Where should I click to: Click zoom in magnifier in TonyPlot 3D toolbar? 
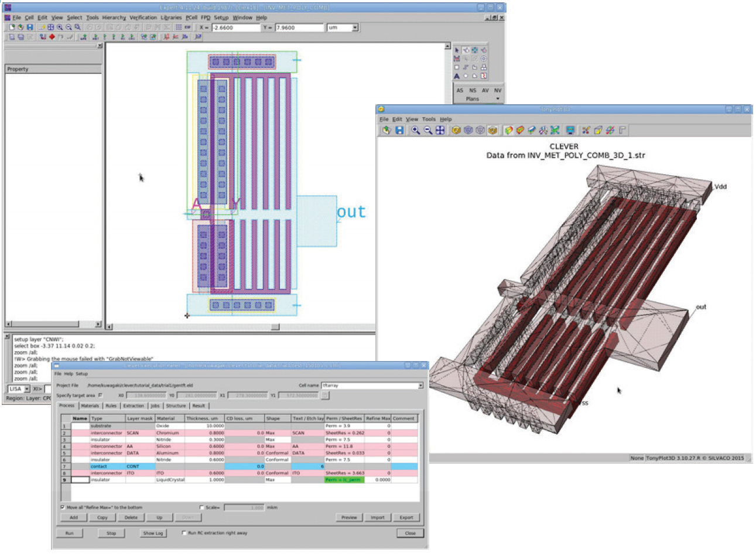tap(415, 130)
